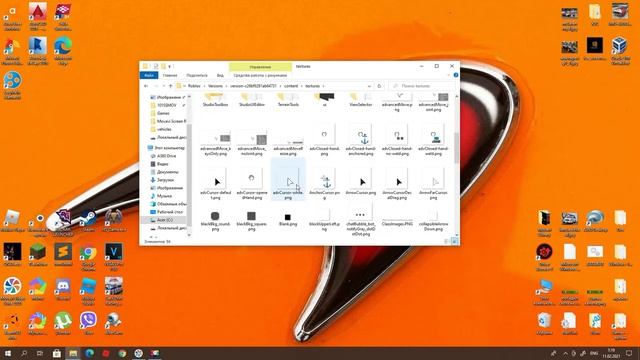The height and width of the screenshot is (360, 640).
Task: Switch to the Главная ribbon tab
Action: click(x=170, y=76)
